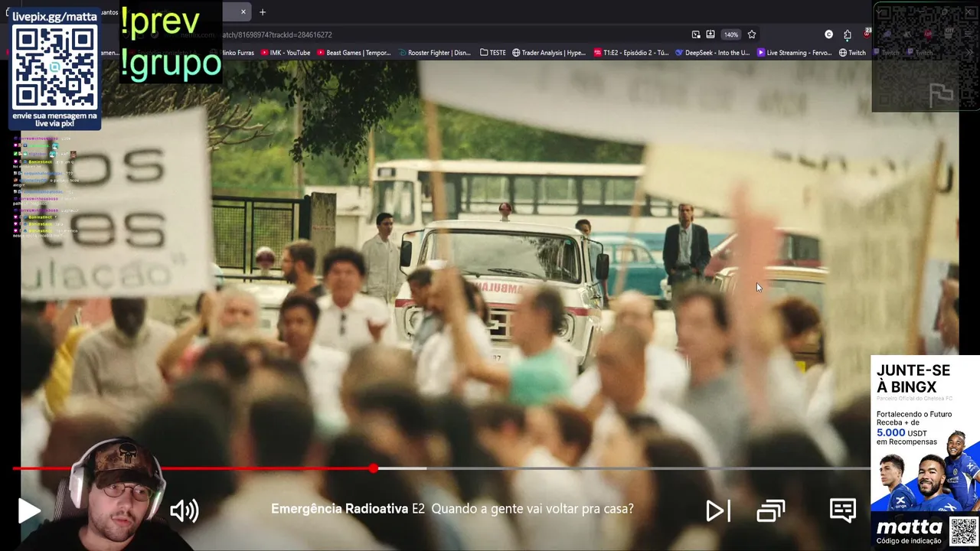Open the Twitch bookmark with globe icon

point(852,53)
